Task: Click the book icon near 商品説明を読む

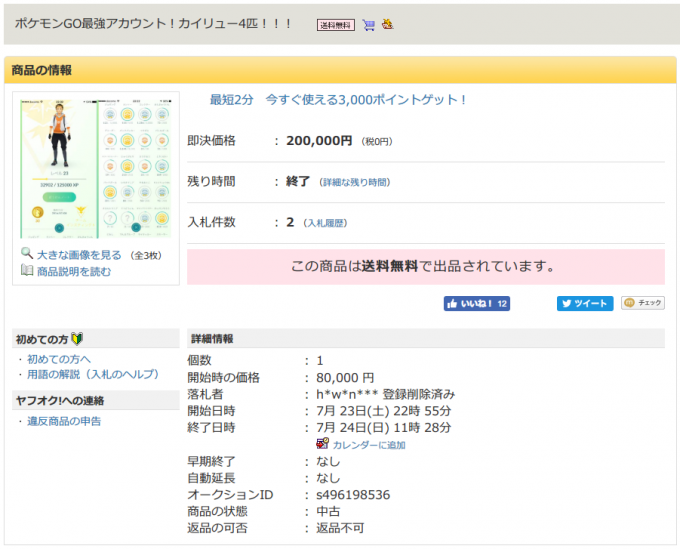Action: point(27,270)
